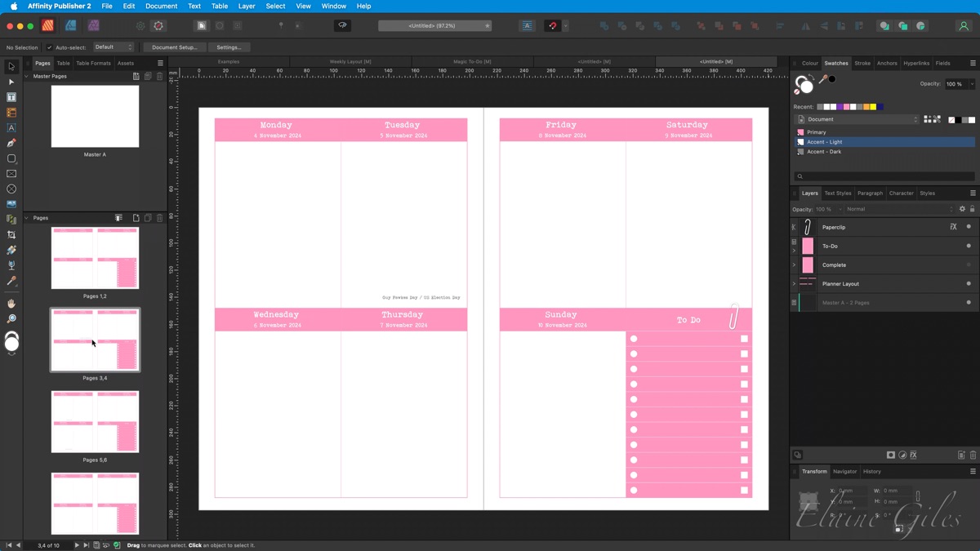Open layer effects FX on Paperclip layer
980x551 pixels.
tap(953, 227)
